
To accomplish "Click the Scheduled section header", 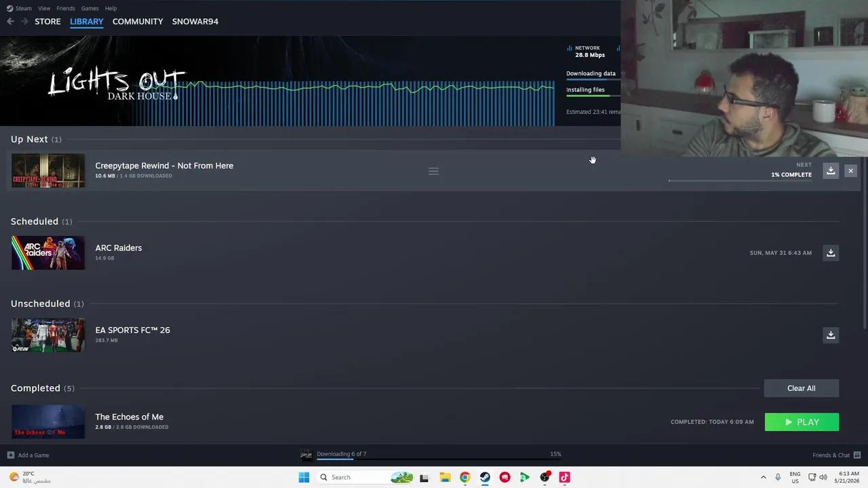I will pyautogui.click(x=41, y=222).
